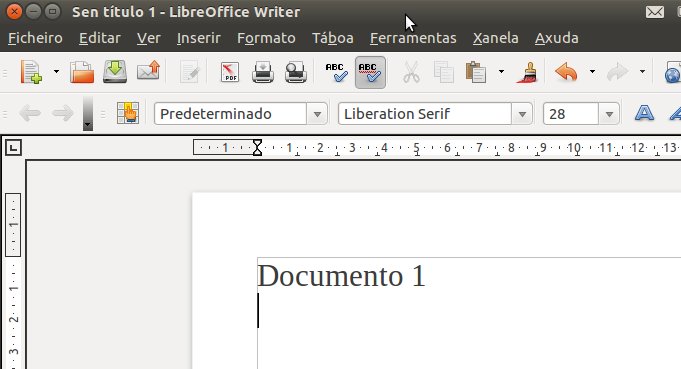Run the spelling and grammar check icon
Image resolution: width=681 pixels, height=369 pixels.
coord(337,72)
